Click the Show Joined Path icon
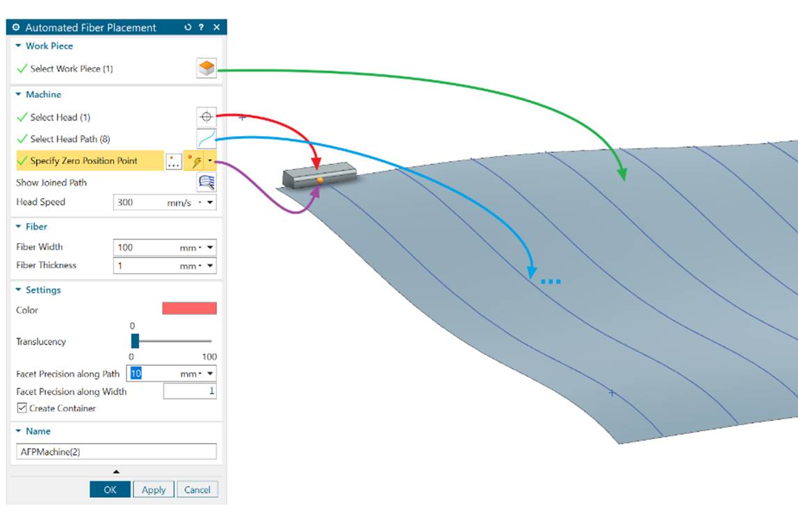 pos(206,183)
